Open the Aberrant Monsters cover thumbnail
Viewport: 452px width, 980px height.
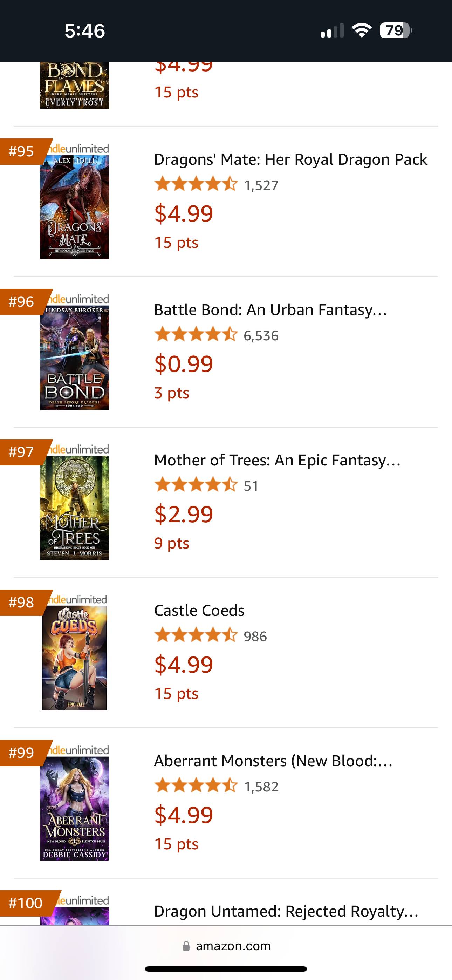click(75, 808)
